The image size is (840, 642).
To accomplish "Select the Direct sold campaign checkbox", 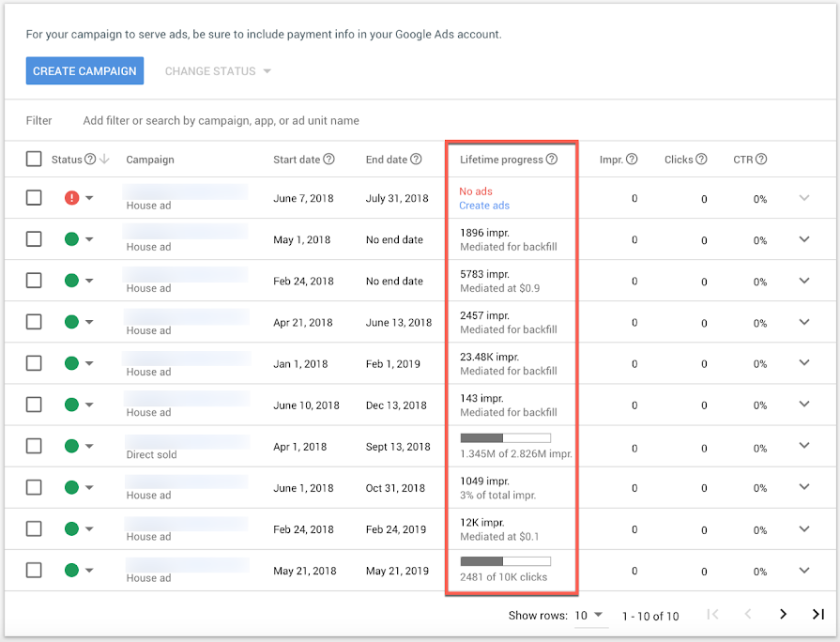I will 34,446.
